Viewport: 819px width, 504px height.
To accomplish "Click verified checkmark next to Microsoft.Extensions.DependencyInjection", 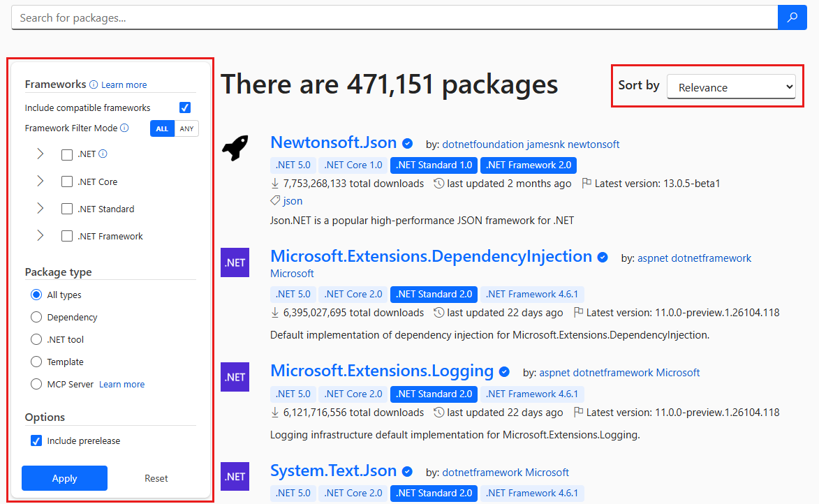I will [603, 258].
